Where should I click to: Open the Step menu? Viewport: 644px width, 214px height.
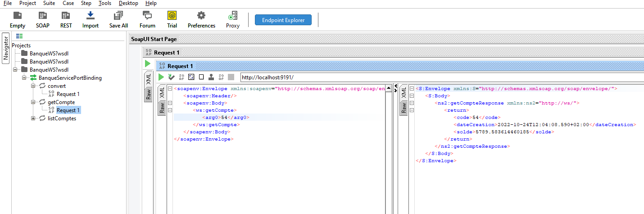coord(86,3)
